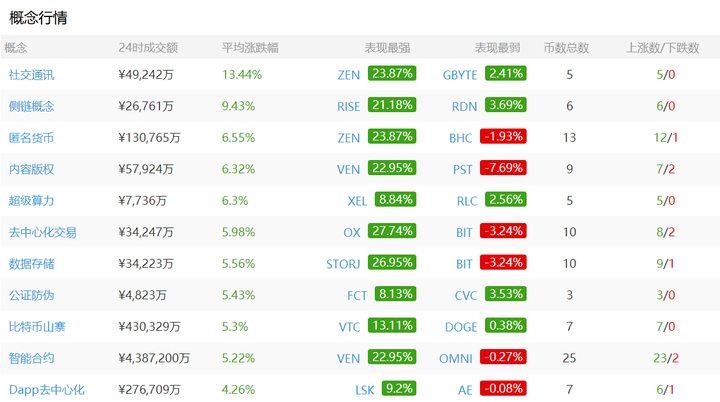Open VTC coin link
Viewport: 720px width, 402px height.
(349, 327)
